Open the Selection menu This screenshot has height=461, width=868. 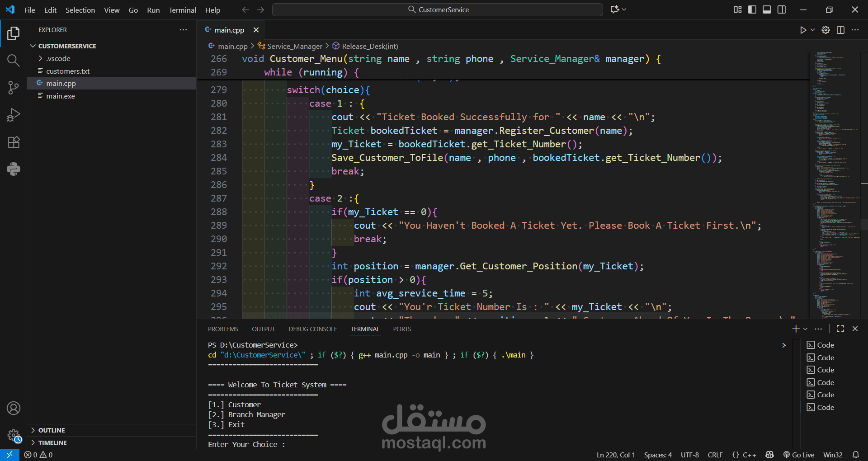pyautogui.click(x=80, y=10)
